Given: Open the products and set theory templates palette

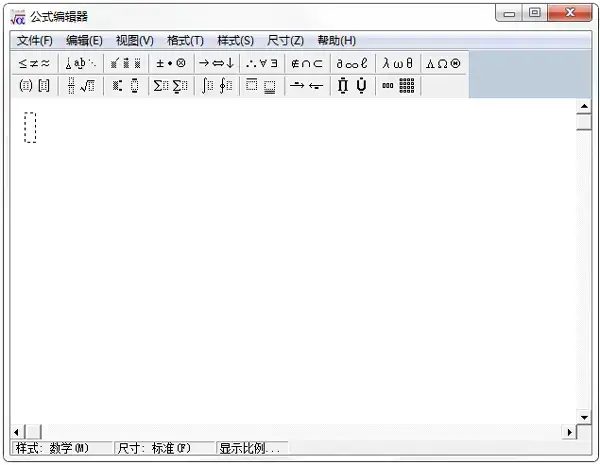Looking at the screenshot, I should tap(352, 86).
